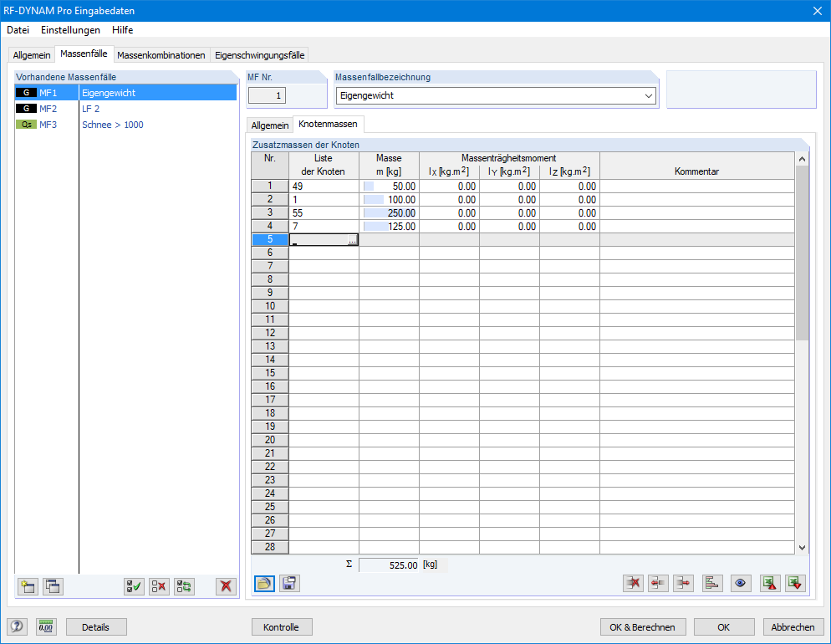The image size is (831, 644).
Task: Select the Knotenmassen sub-tab
Action: click(x=328, y=124)
